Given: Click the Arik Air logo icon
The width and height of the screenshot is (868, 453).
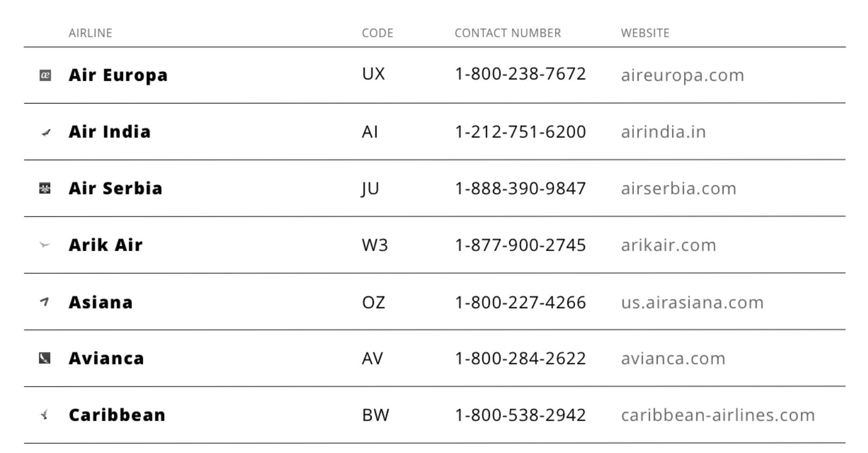Looking at the screenshot, I should tap(45, 245).
